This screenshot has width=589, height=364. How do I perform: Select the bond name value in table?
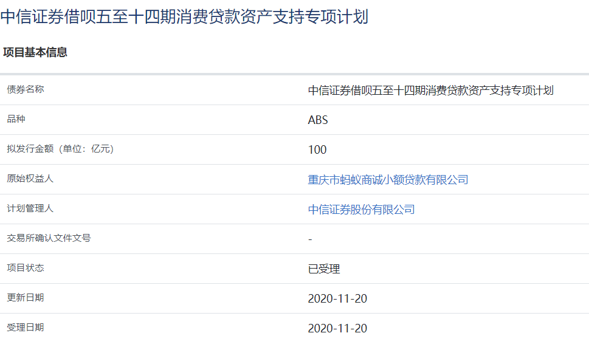pyautogui.click(x=430, y=91)
